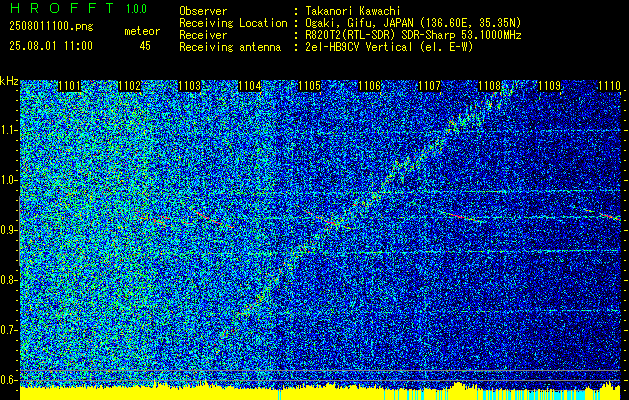Click the 1.0 frequency axis label
The image size is (629, 400).
coord(8,180)
